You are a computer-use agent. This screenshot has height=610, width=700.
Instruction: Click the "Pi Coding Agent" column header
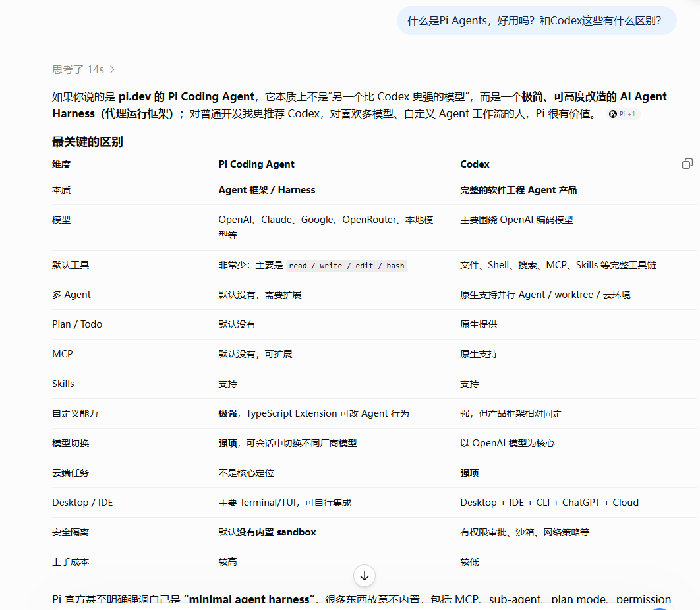256,164
